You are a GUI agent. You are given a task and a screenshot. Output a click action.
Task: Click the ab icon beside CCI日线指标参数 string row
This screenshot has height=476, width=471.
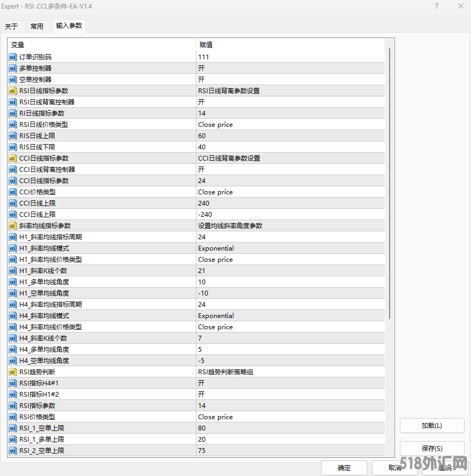click(12, 158)
